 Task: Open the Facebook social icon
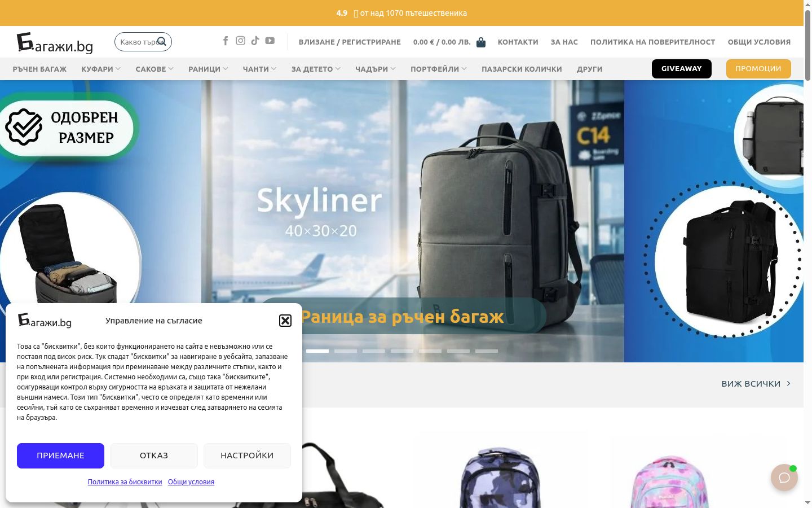coord(226,41)
